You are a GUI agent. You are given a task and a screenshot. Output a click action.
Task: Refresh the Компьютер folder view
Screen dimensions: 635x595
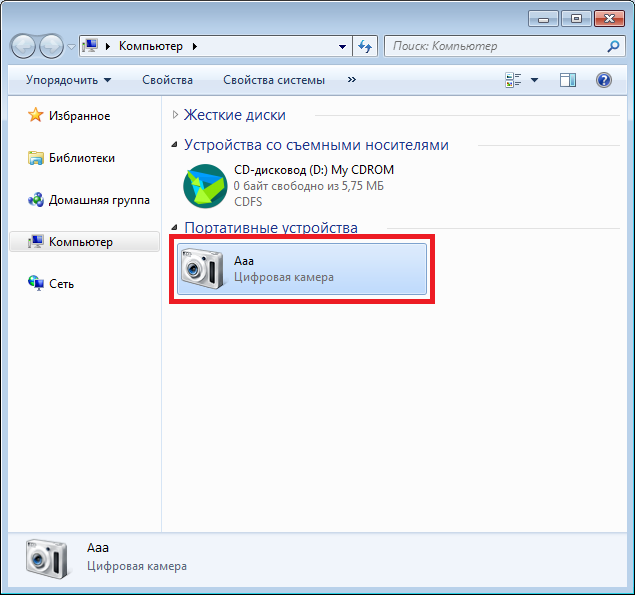(x=365, y=46)
